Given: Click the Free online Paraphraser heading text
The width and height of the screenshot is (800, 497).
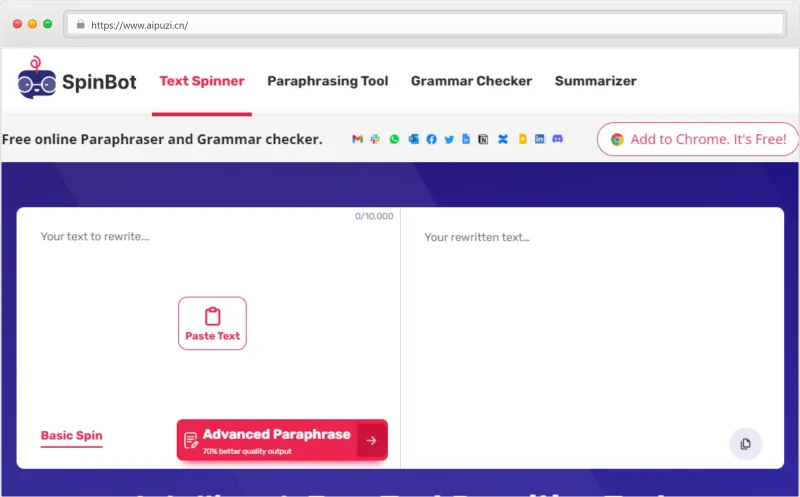Looking at the screenshot, I should tap(162, 139).
